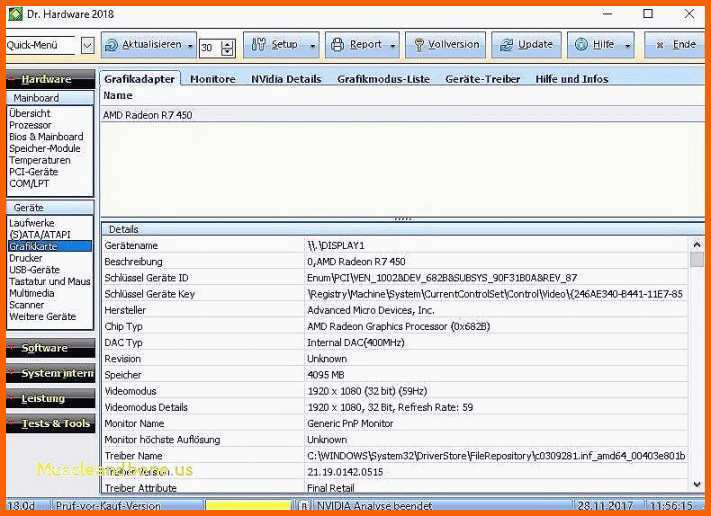Screen dimensions: 711x516
Task: Click the yellow progress bar in status bar
Action: (x=248, y=506)
